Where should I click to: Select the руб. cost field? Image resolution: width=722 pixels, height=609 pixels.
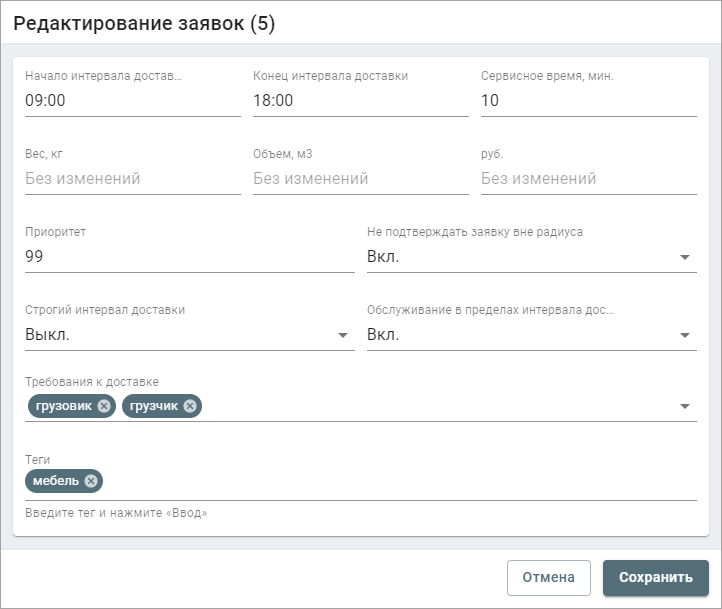point(588,179)
